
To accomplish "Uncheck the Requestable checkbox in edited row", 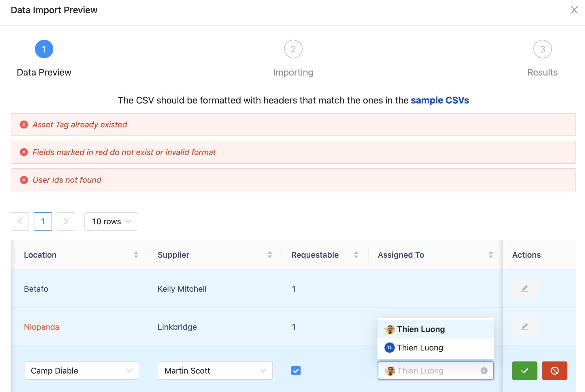I will [296, 371].
